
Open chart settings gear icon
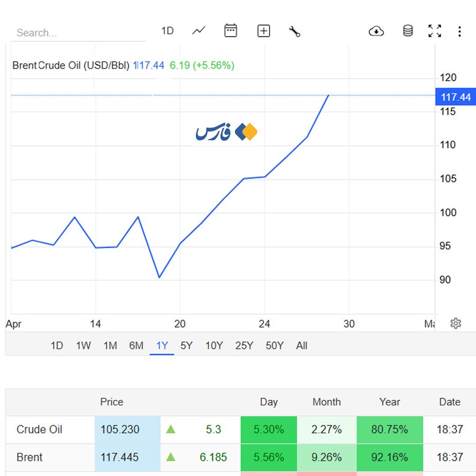tap(456, 324)
